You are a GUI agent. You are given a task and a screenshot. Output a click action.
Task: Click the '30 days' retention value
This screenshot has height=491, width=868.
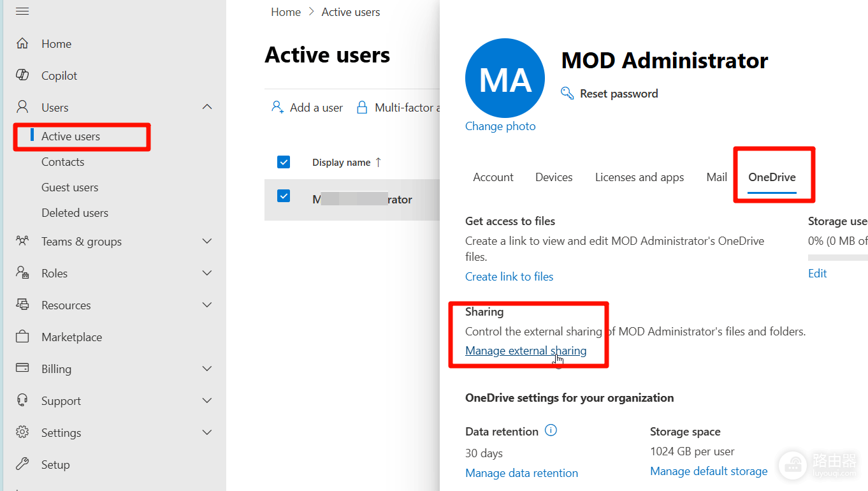pyautogui.click(x=484, y=453)
